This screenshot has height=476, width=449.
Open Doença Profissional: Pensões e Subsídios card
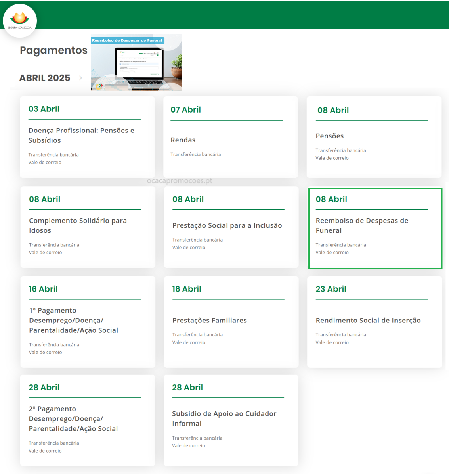click(87, 137)
